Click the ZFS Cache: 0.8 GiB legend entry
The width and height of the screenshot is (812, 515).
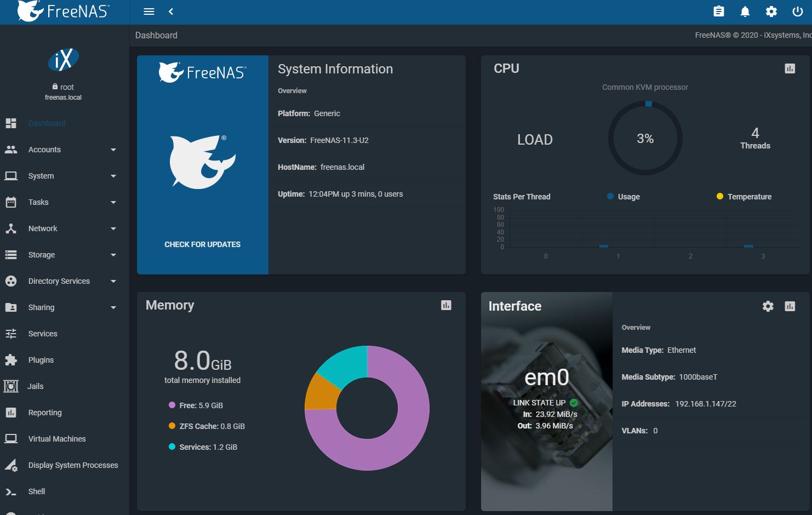[207, 426]
